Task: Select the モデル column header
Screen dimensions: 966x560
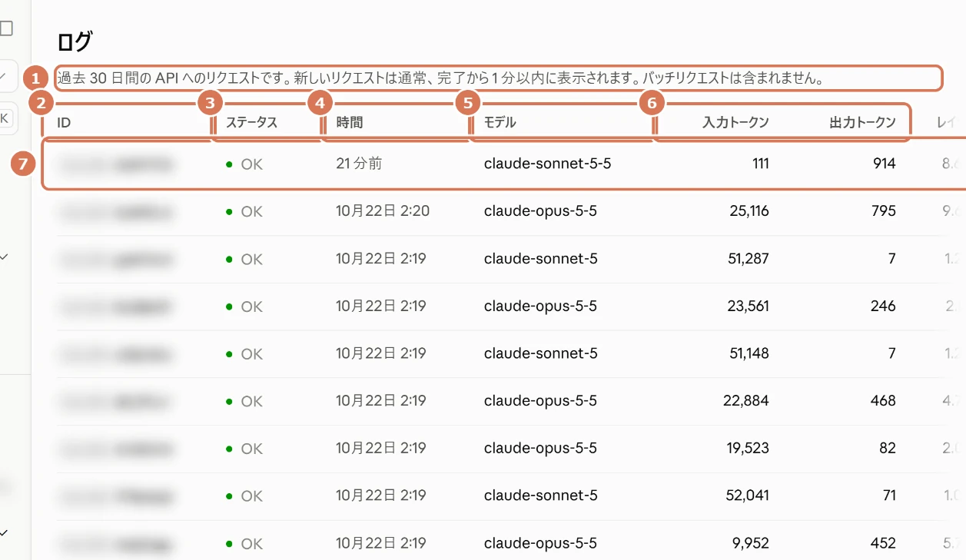Action: click(500, 122)
